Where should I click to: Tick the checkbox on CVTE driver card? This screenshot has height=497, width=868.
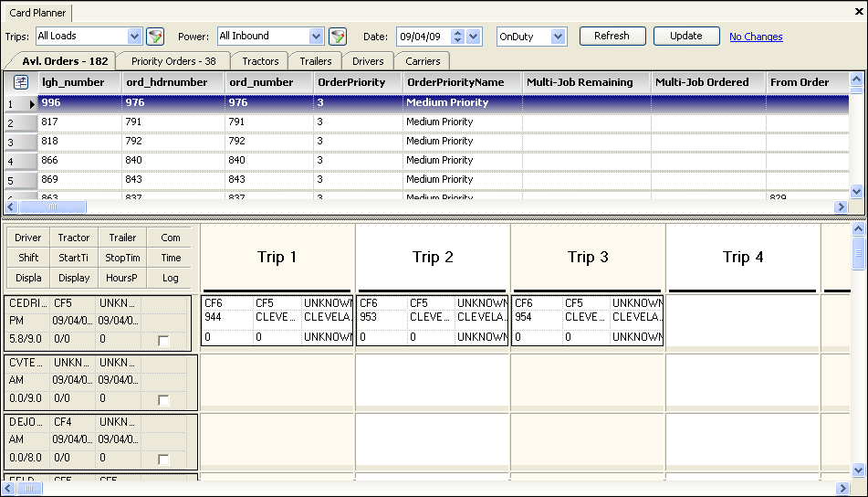click(163, 400)
